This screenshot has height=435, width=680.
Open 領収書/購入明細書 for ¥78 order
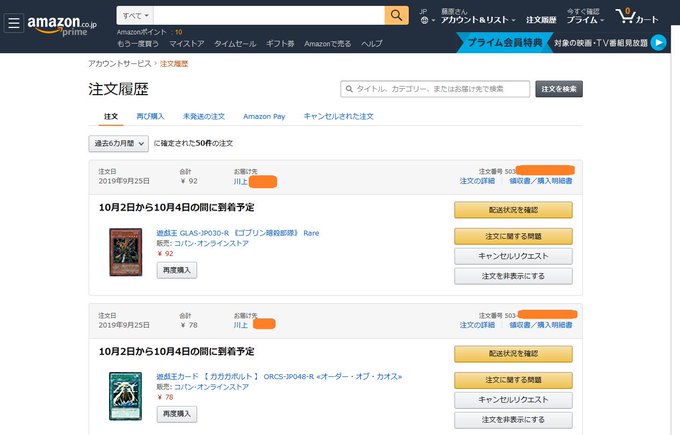point(540,325)
